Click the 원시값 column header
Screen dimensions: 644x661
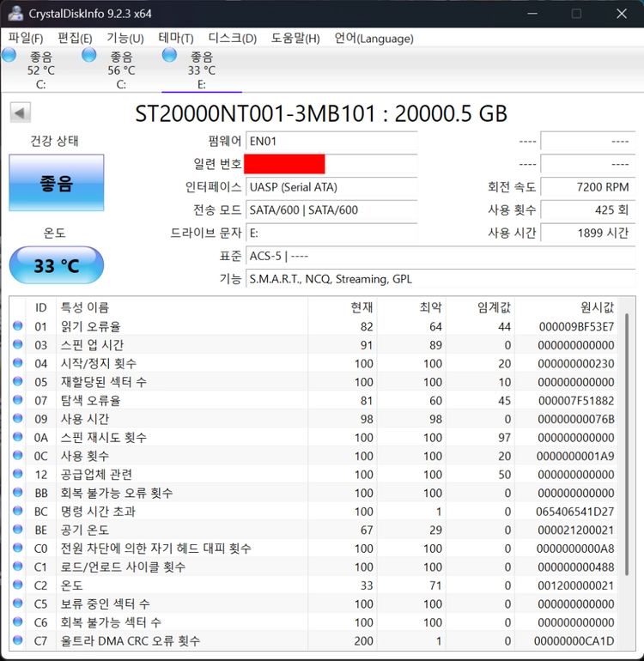click(x=567, y=307)
